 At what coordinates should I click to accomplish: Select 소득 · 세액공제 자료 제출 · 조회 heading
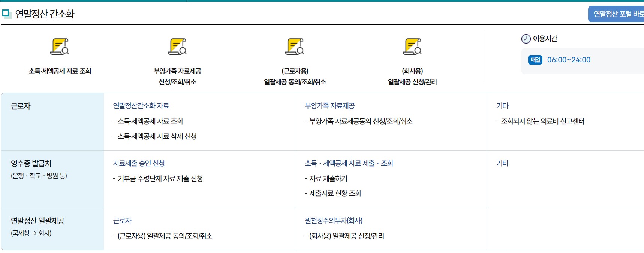click(349, 163)
